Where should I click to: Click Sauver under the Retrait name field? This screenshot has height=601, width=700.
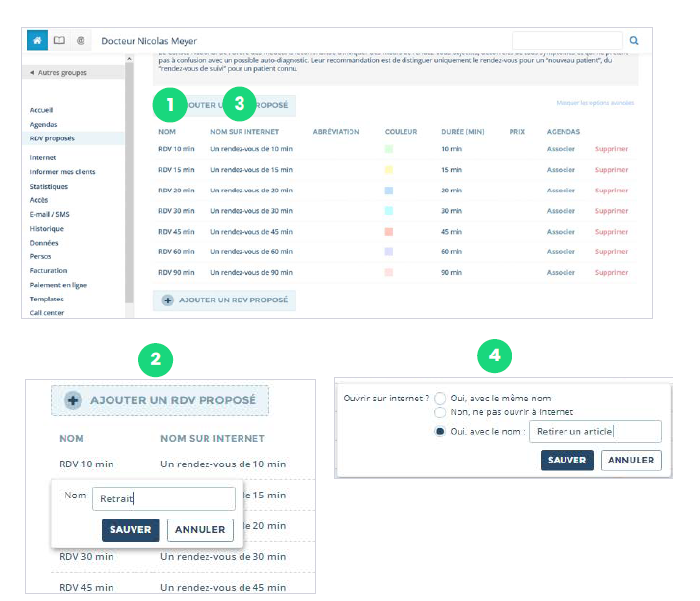(x=131, y=530)
